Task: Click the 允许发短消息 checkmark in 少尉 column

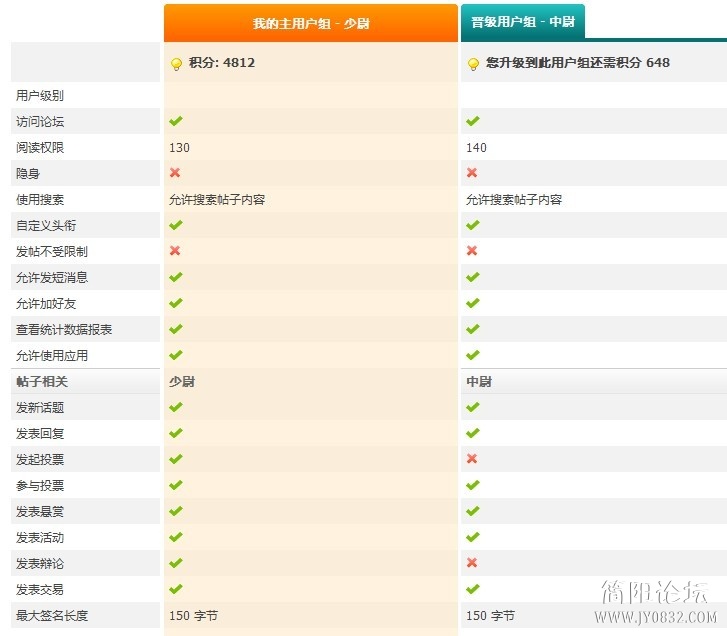Action: (x=176, y=277)
